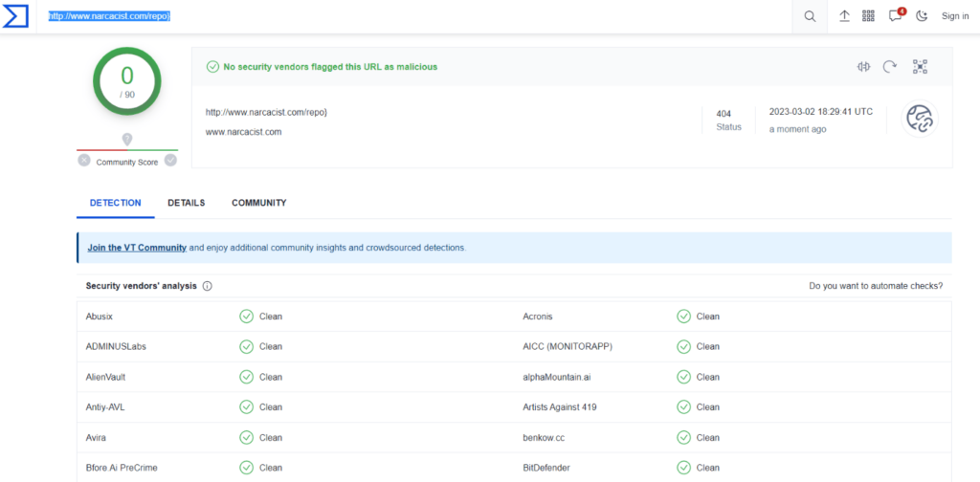Click the info icon beside Security vendors' analysis

[208, 286]
